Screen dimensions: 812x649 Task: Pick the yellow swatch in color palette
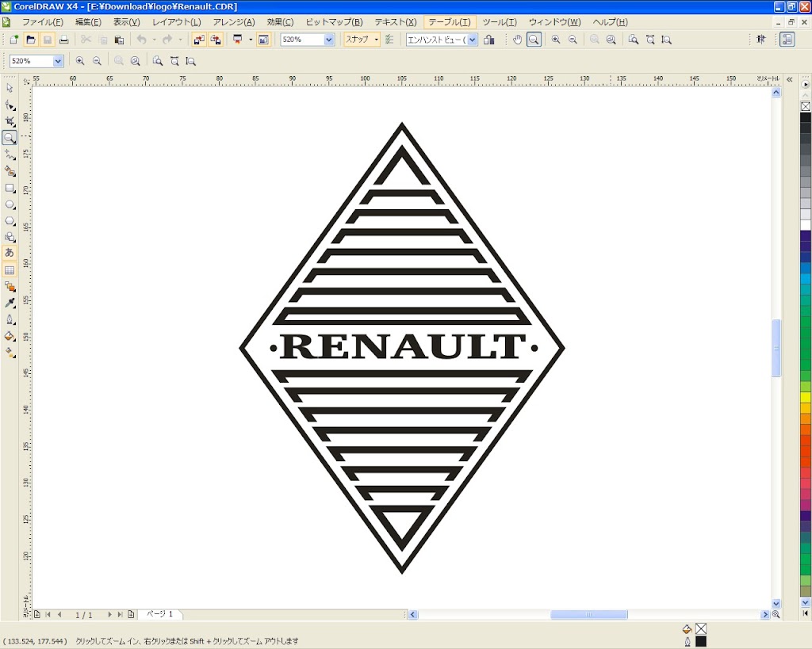(x=806, y=397)
